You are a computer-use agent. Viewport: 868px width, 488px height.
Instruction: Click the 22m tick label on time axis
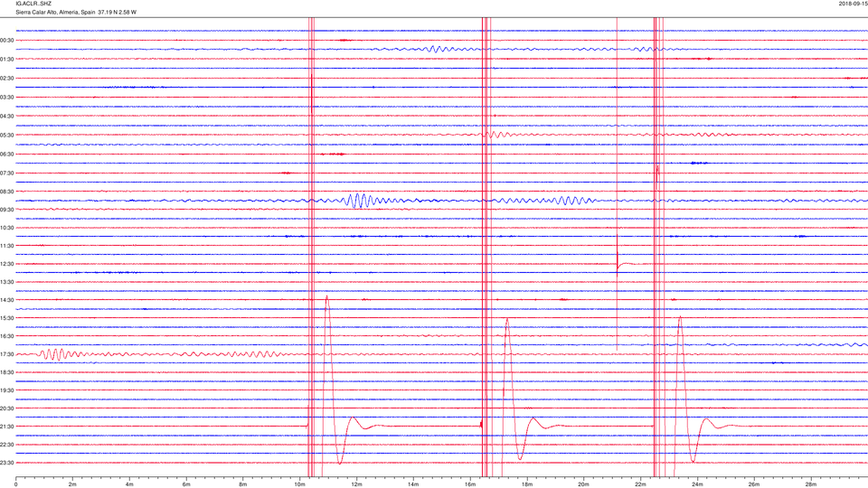click(x=640, y=484)
